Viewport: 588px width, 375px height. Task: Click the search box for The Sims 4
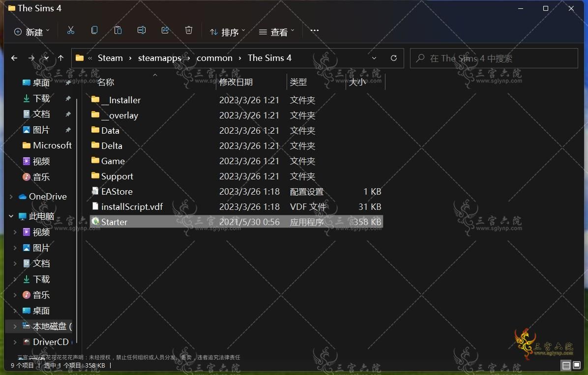[x=494, y=58]
